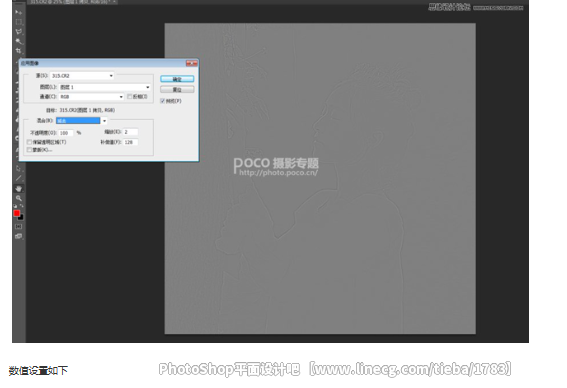This screenshot has width=567, height=388.
Task: Toggle Quick Mask mode icon
Action: click(x=18, y=226)
